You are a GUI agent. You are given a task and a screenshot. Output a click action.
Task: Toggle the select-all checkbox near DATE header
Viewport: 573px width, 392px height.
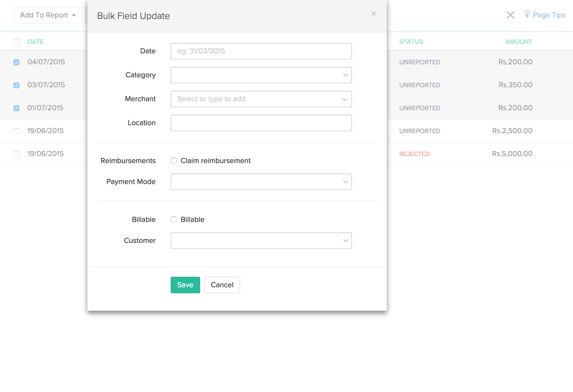(16, 41)
